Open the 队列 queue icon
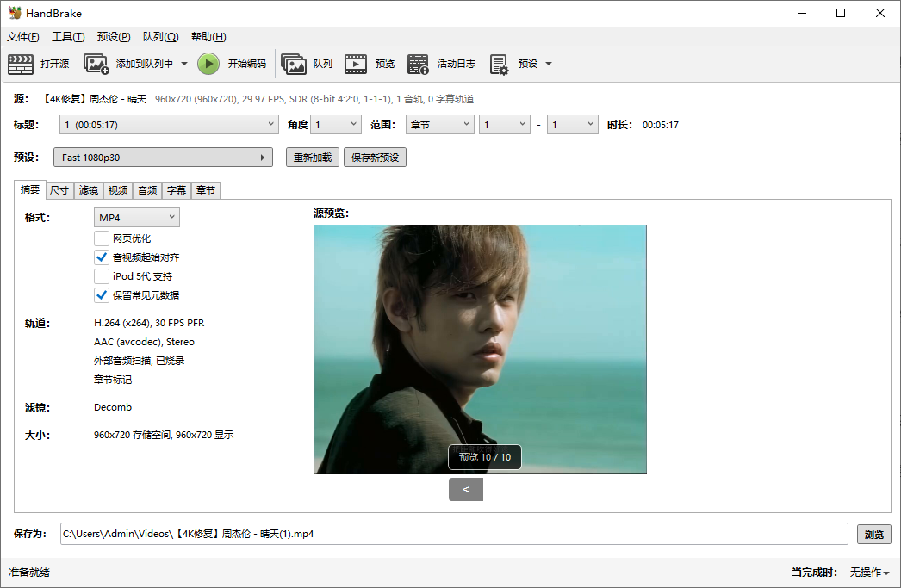This screenshot has width=901, height=588. (294, 64)
